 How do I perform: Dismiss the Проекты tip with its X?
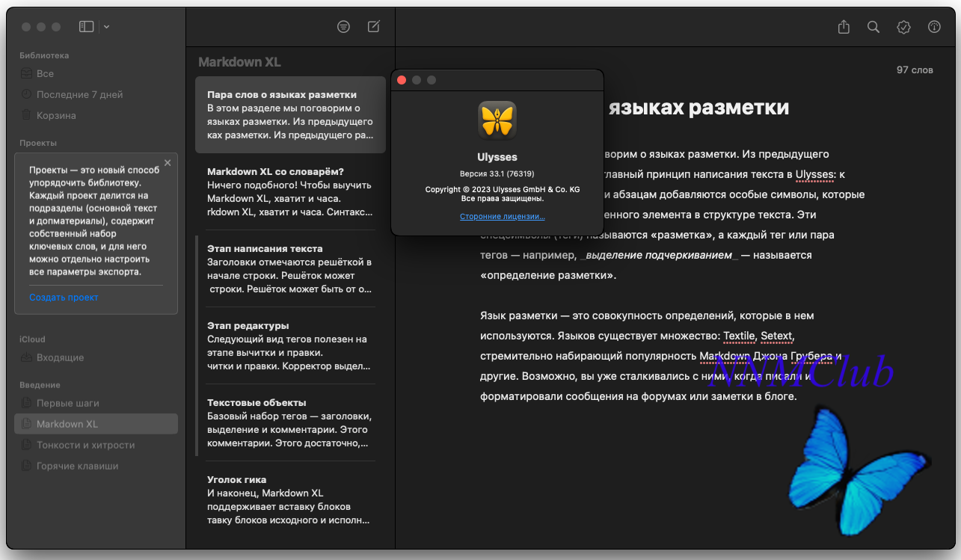click(168, 162)
